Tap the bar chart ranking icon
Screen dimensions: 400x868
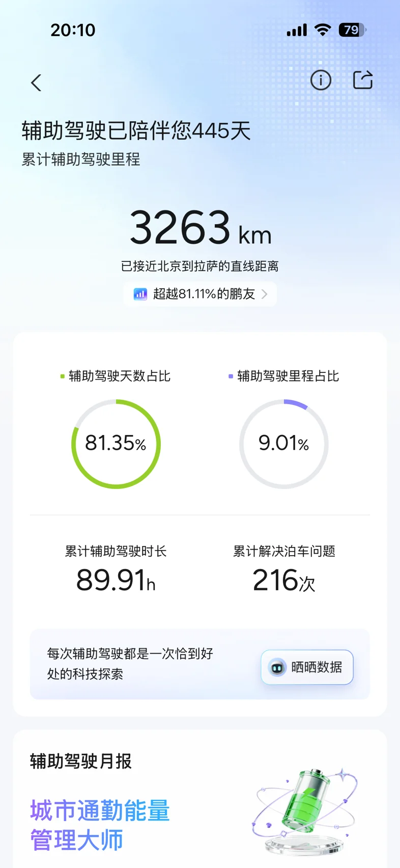pos(140,294)
